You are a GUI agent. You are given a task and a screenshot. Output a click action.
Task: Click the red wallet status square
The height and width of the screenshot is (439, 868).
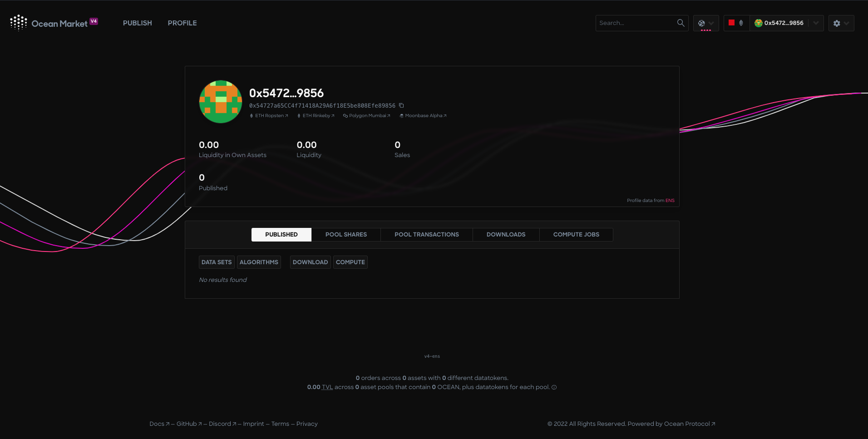tap(731, 23)
